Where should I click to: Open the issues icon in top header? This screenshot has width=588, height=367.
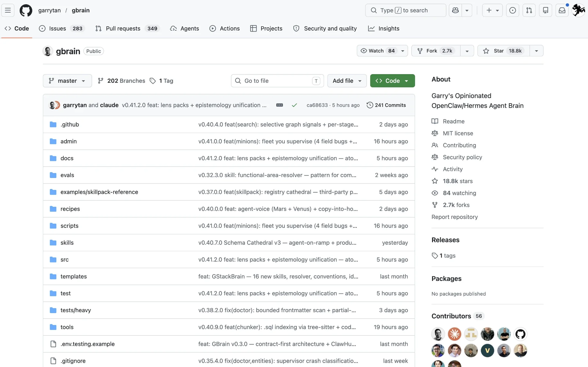click(512, 10)
